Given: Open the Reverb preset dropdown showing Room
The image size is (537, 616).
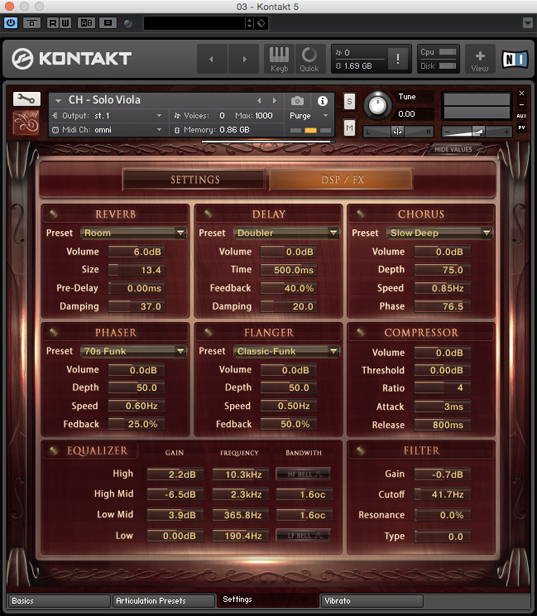Looking at the screenshot, I should [x=134, y=233].
